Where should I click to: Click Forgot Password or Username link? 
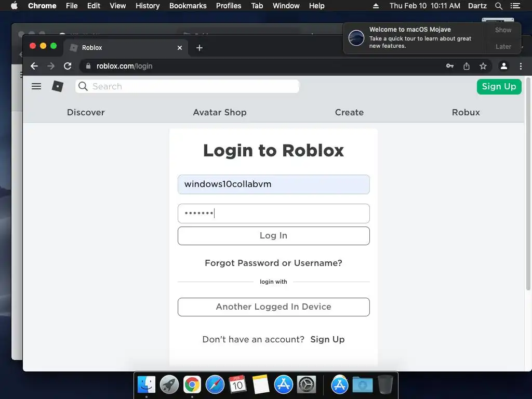pyautogui.click(x=273, y=263)
